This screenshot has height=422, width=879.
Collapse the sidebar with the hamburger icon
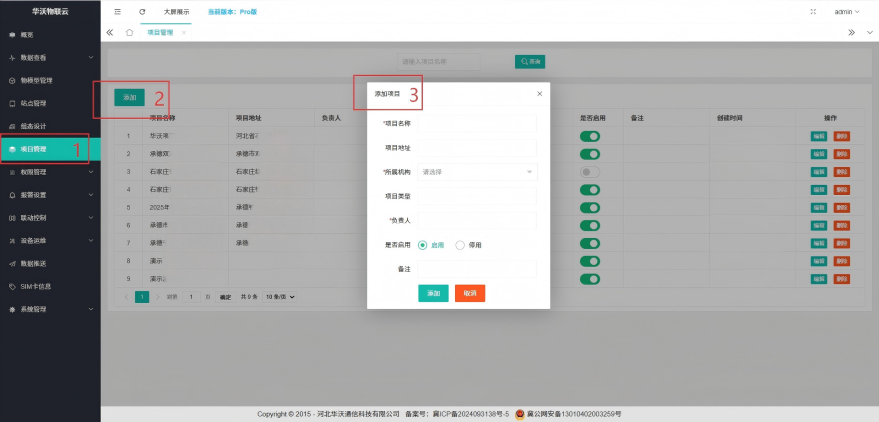coord(118,11)
